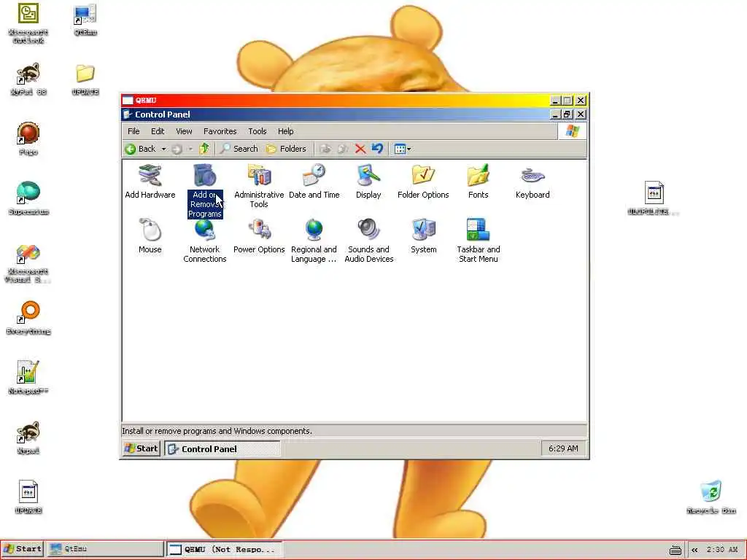
Task: Open the Help menu
Action: 286,131
